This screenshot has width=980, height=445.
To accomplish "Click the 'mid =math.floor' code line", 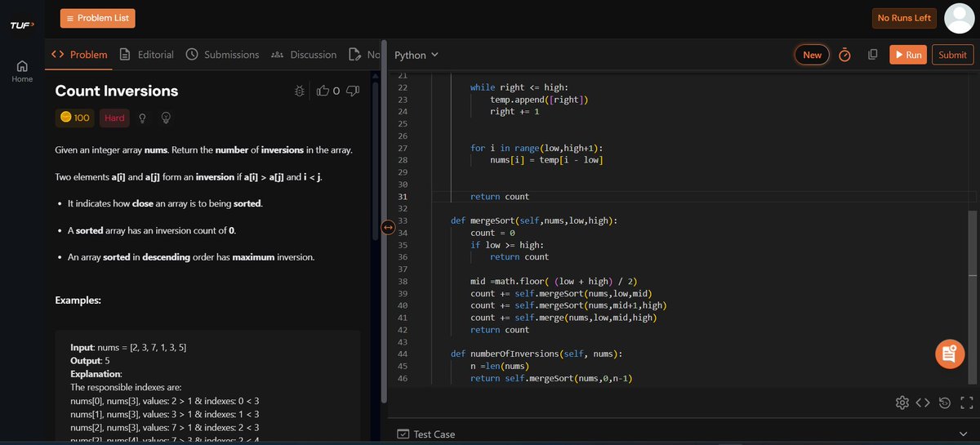I will click(x=552, y=282).
